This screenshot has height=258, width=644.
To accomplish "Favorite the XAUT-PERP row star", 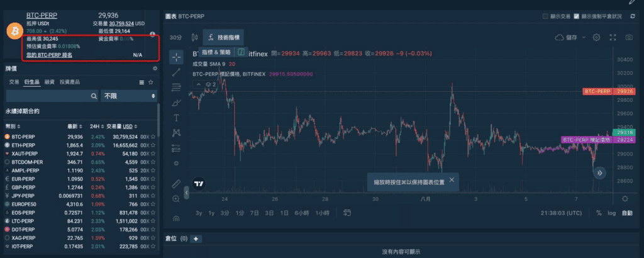I will coord(153,154).
